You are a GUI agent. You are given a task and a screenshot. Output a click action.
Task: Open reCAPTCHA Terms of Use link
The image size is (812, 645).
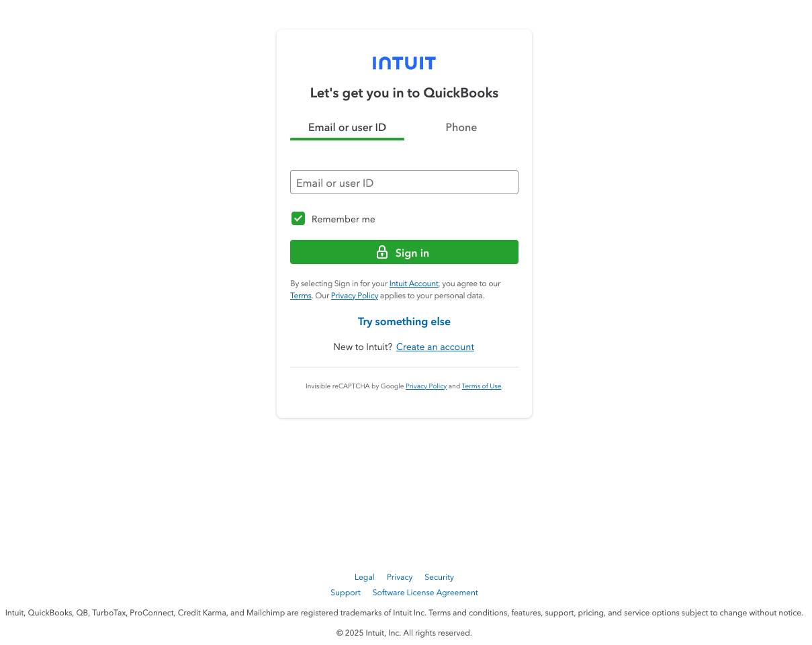point(482,386)
